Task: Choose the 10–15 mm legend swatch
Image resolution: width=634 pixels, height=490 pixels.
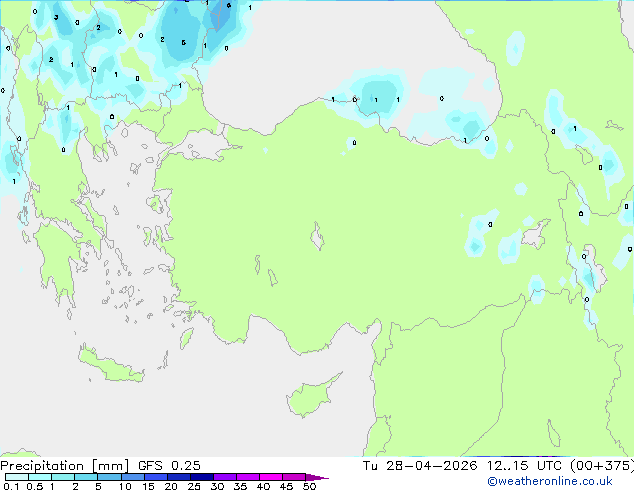Action: (132, 477)
